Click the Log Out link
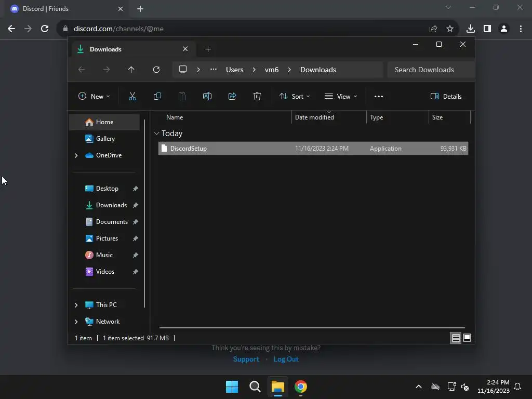The height and width of the screenshot is (399, 532). [x=286, y=360]
